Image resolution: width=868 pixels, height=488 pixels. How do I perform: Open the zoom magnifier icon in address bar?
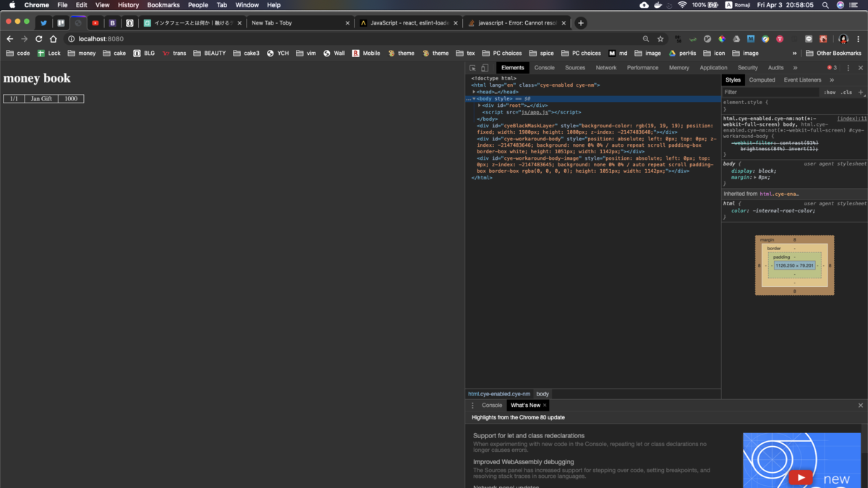646,39
